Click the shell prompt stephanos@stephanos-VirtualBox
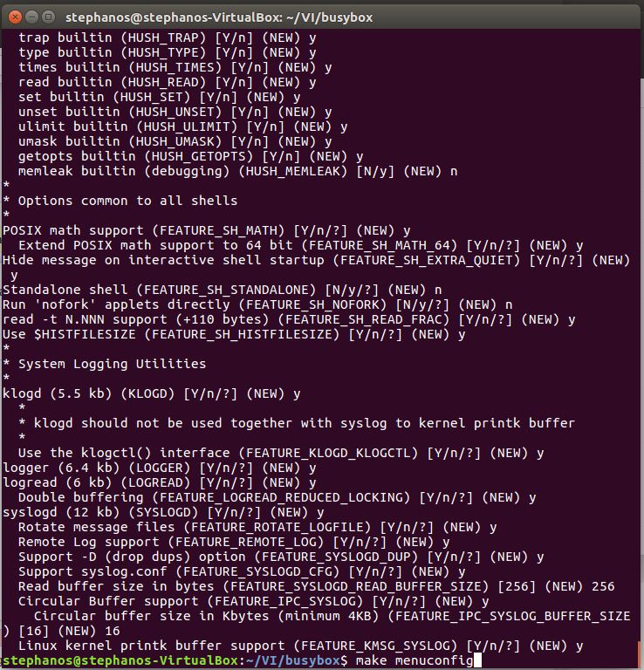Image resolution: width=644 pixels, height=670 pixels. (119, 660)
